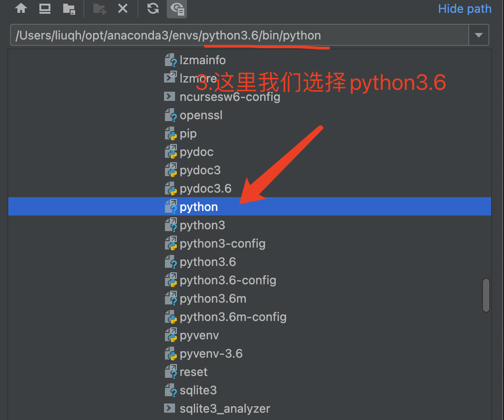Screen dimensions: 504x420
Task: Click the new folder icon
Action: click(99, 8)
